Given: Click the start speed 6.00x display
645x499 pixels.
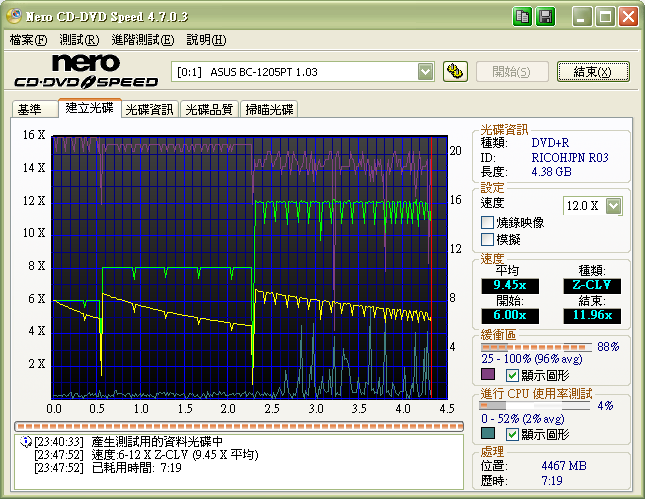Looking at the screenshot, I should click(510, 316).
